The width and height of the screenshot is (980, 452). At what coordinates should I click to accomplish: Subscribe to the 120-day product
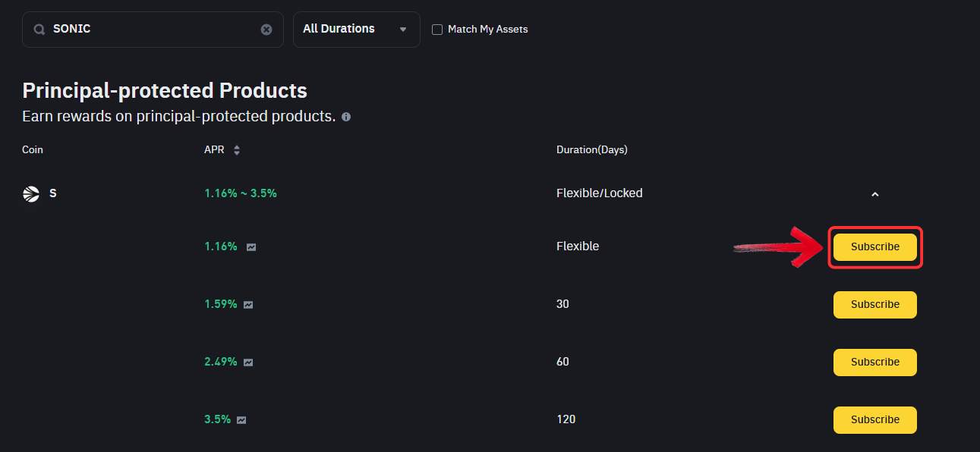(x=875, y=420)
